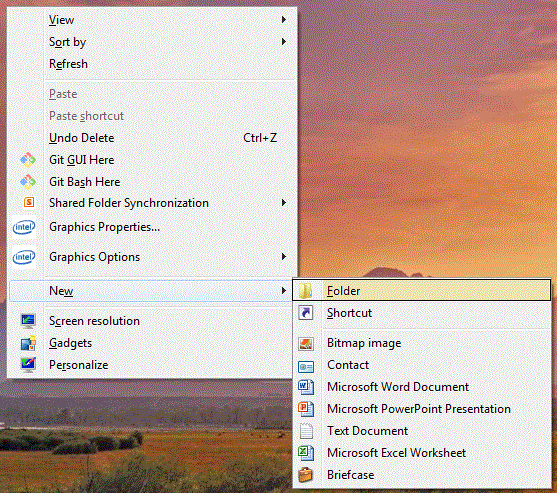Open the View menu entry

pos(152,20)
